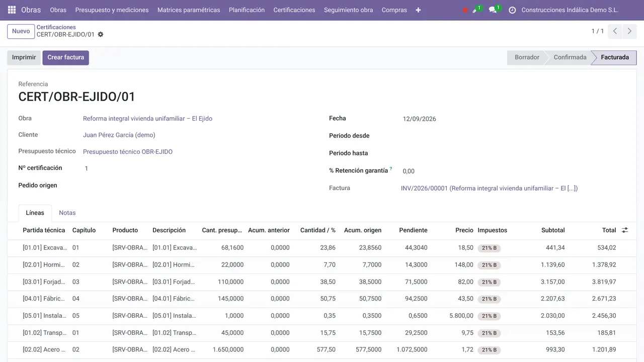
Task: Click the Nuevo button
Action: 21,31
